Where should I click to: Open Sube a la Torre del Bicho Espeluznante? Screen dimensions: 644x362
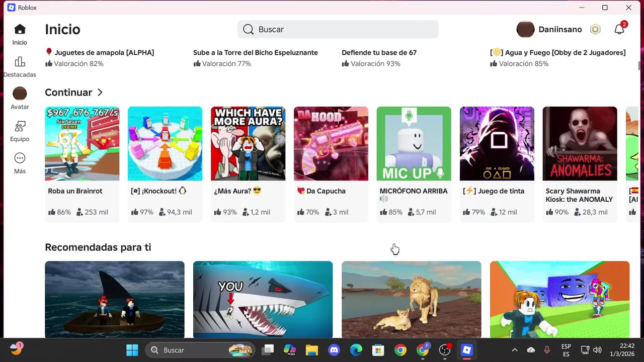pyautogui.click(x=256, y=52)
